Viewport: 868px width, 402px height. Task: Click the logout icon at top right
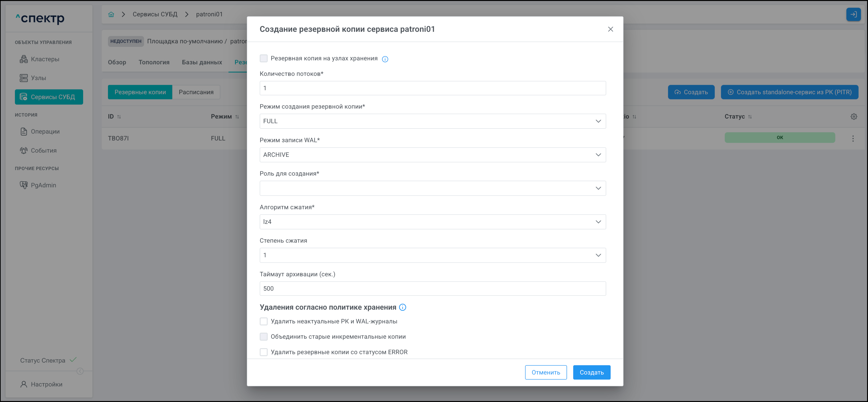click(x=853, y=14)
